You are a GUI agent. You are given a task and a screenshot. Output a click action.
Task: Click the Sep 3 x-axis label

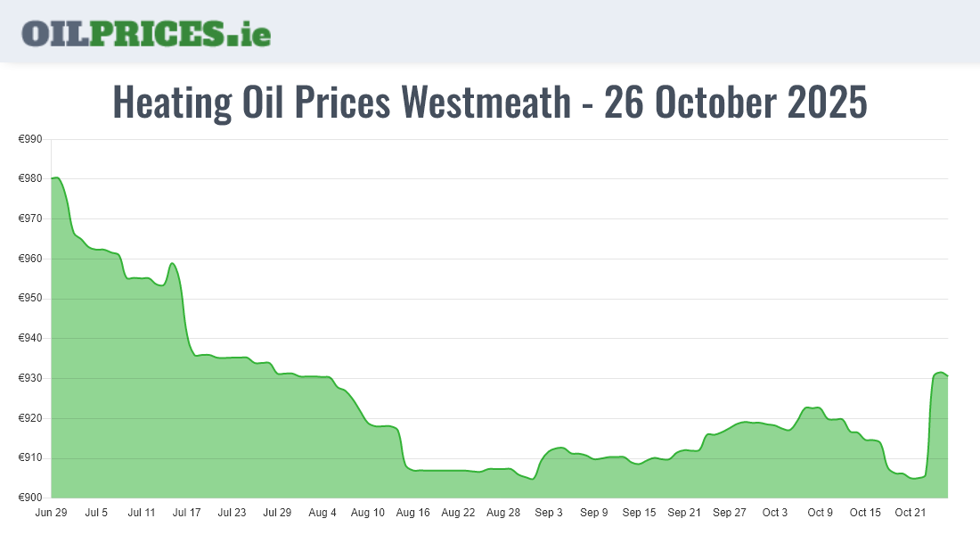(x=549, y=513)
